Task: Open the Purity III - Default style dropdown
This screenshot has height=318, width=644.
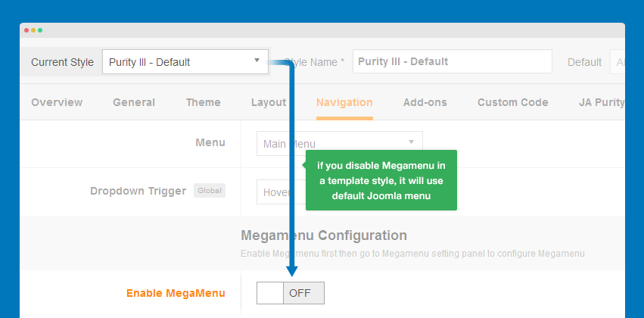Action: pyautogui.click(x=185, y=62)
